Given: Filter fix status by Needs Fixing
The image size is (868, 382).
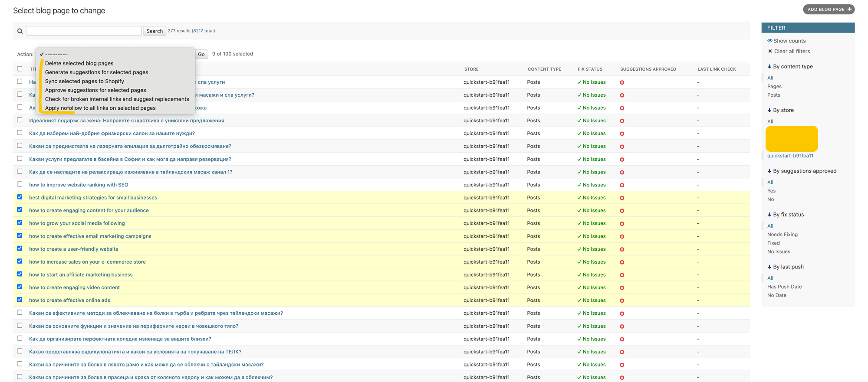Looking at the screenshot, I should click(783, 235).
